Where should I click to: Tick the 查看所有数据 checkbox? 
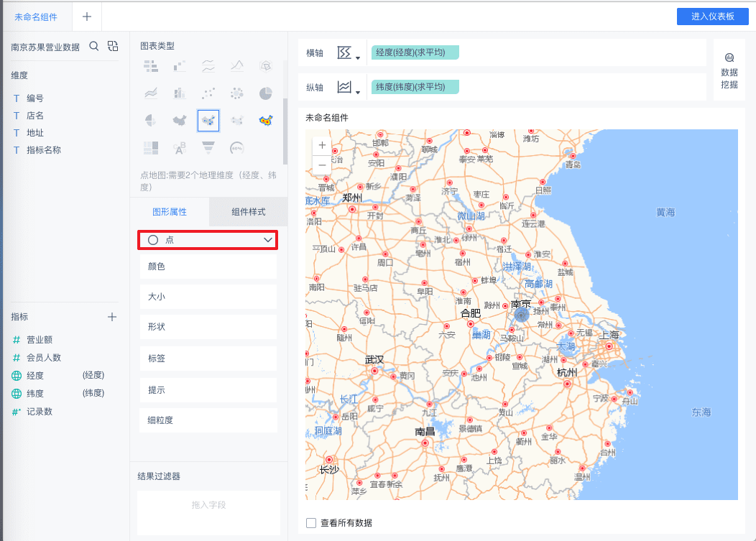click(x=311, y=522)
